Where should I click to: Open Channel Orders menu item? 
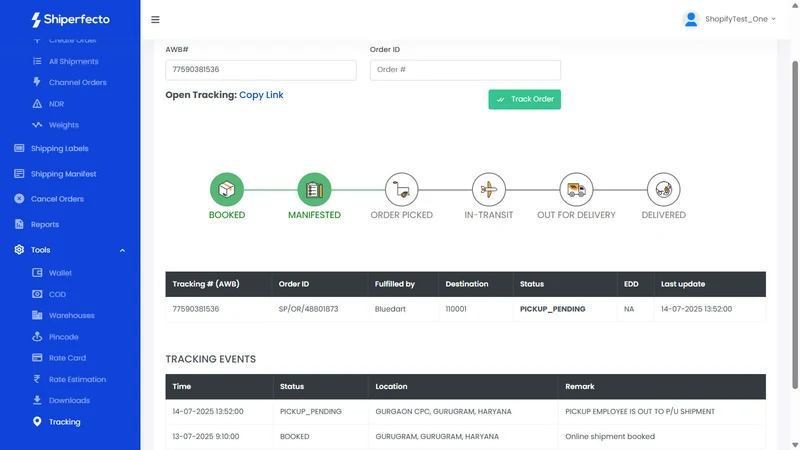point(78,82)
